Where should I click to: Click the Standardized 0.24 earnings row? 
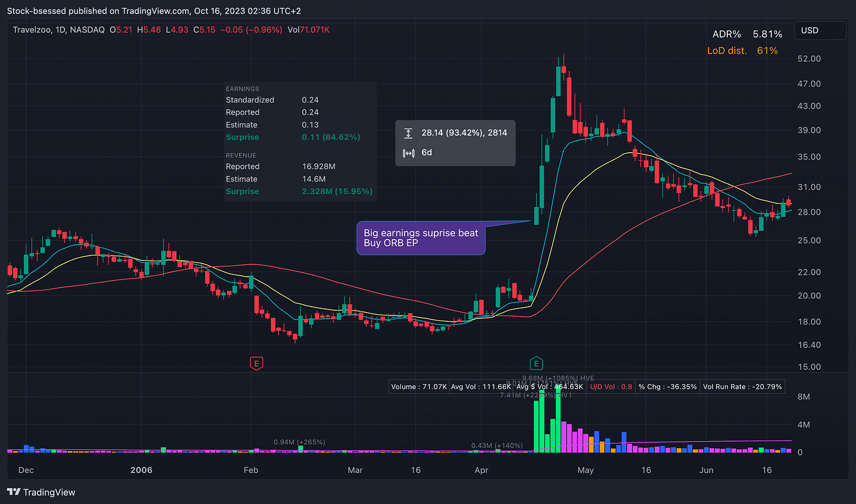click(x=272, y=100)
